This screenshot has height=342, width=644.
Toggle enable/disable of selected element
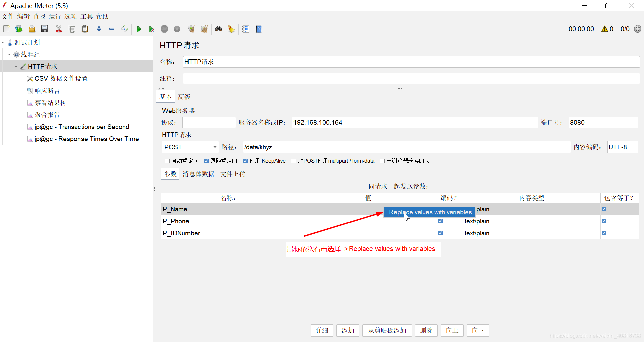click(x=124, y=29)
